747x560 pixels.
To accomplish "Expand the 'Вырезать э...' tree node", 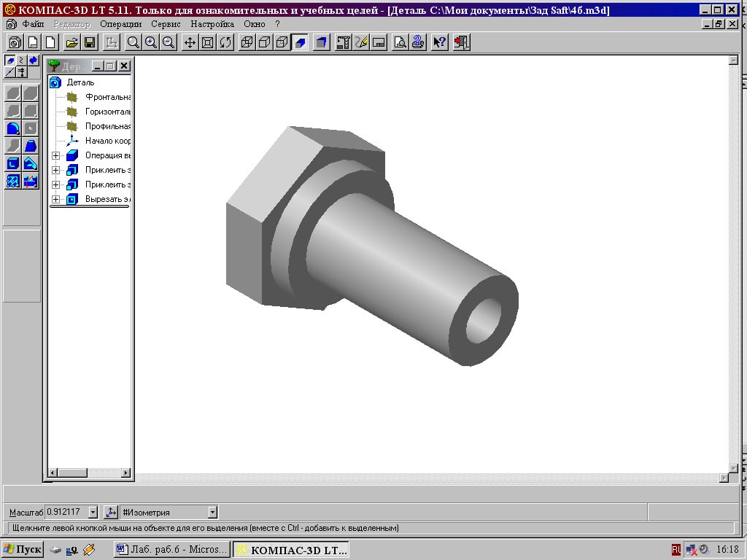I will pyautogui.click(x=55, y=199).
